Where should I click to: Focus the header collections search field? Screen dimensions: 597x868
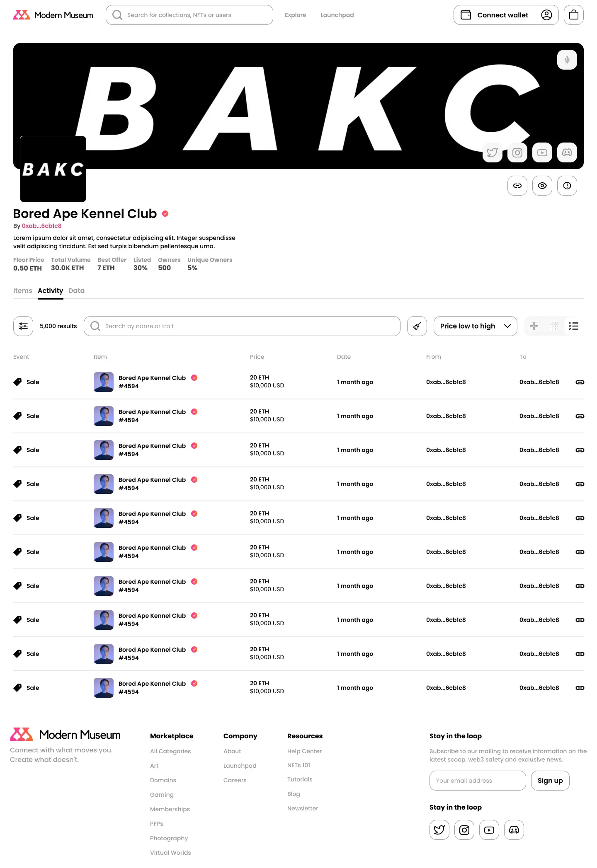[x=189, y=15]
